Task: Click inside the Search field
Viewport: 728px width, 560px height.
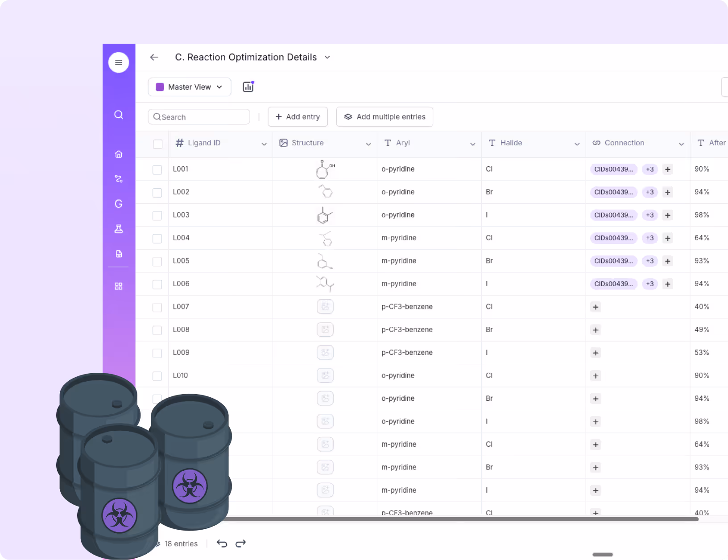Action: coord(199,116)
